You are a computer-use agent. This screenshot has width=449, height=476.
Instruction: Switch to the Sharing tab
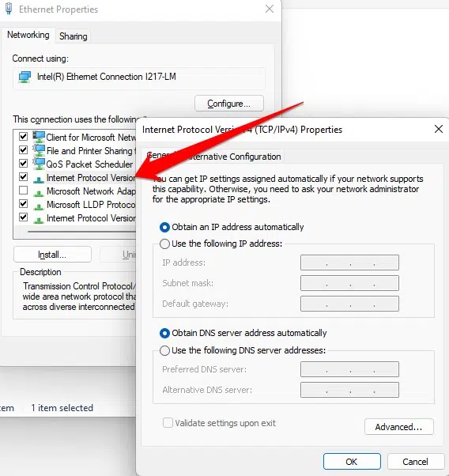(x=74, y=36)
